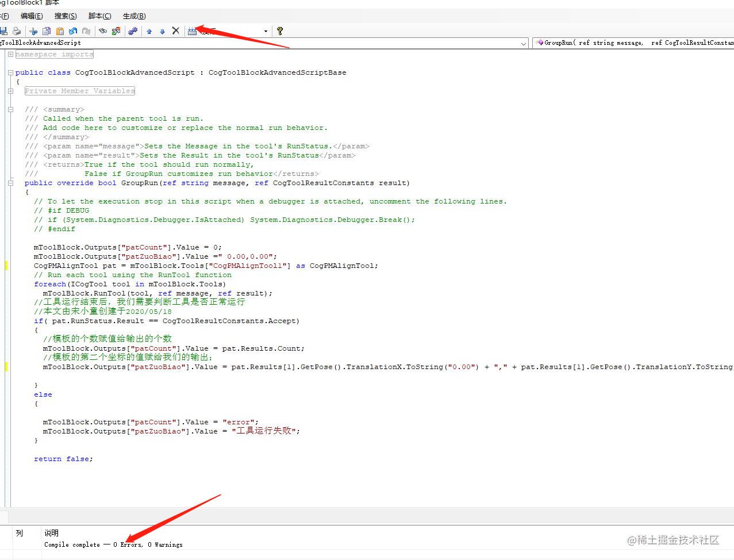Click the collapsed 'namespace imports' text

54,54
